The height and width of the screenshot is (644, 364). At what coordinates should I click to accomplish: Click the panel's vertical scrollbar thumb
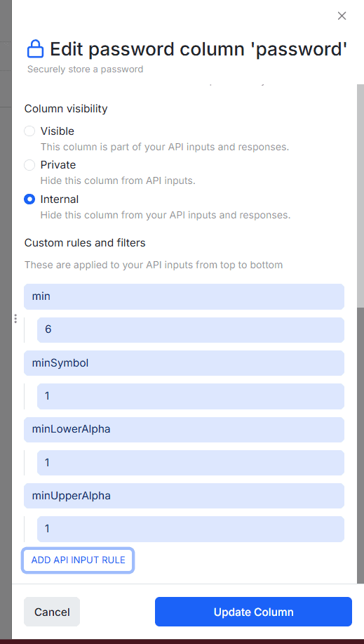[360, 196]
